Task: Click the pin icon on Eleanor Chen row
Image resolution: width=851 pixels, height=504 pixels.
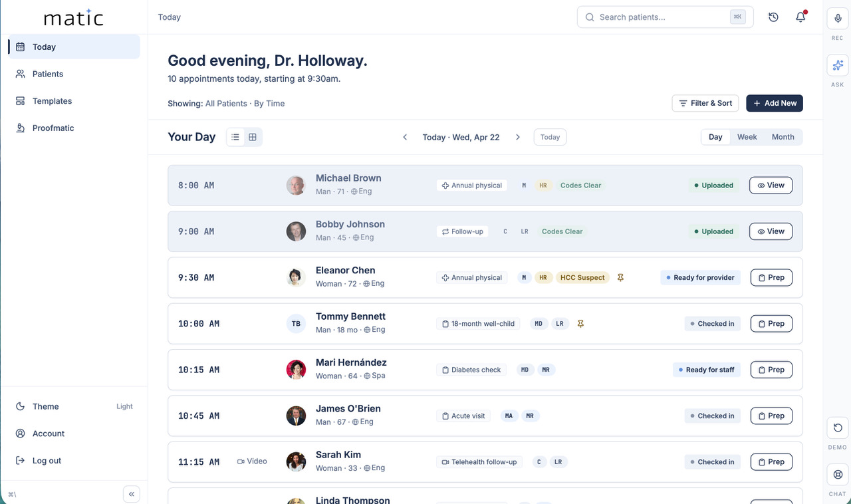Action: point(620,277)
